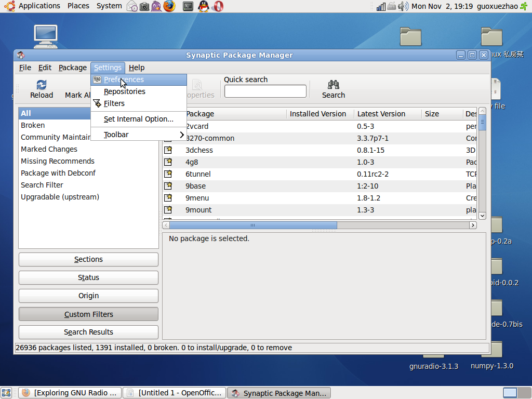Click the first workspace in the workspace switcher
The width and height of the screenshot is (532, 399).
(x=510, y=393)
